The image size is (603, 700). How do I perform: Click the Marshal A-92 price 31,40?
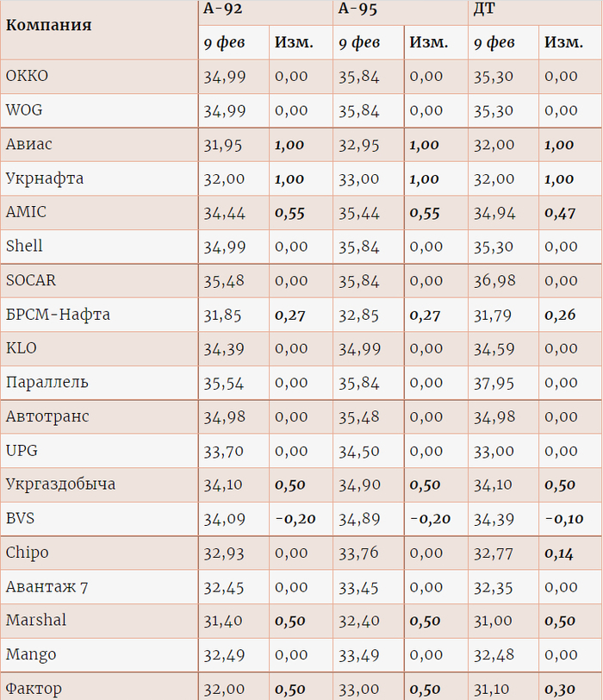tap(224, 621)
